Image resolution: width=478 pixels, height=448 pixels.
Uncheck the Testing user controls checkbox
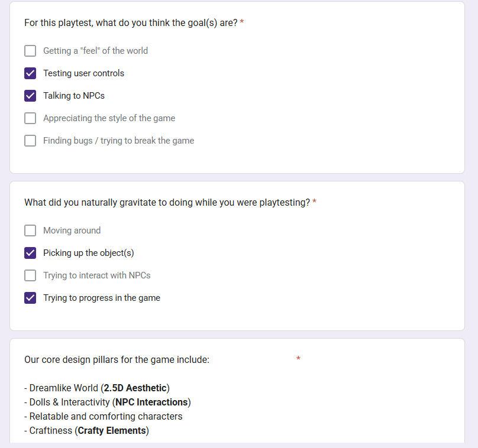tap(30, 73)
